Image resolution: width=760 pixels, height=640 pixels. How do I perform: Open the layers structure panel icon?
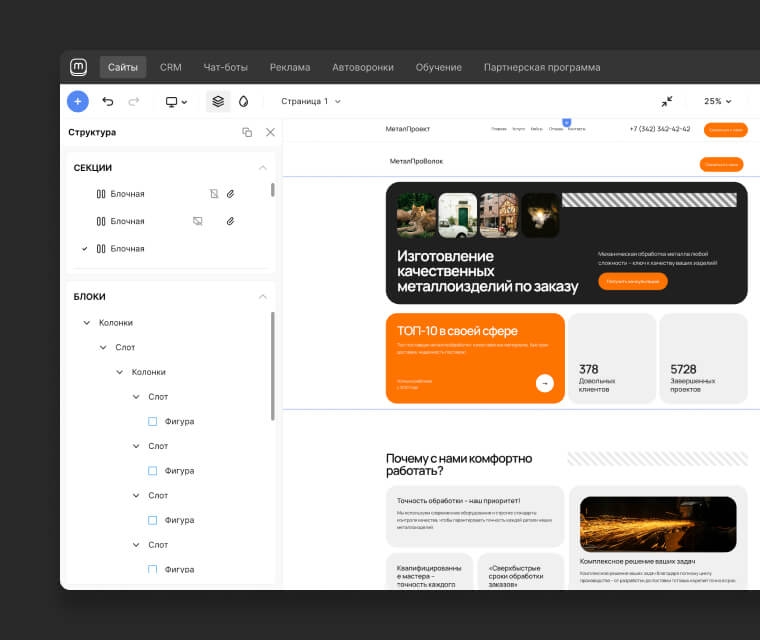click(218, 101)
